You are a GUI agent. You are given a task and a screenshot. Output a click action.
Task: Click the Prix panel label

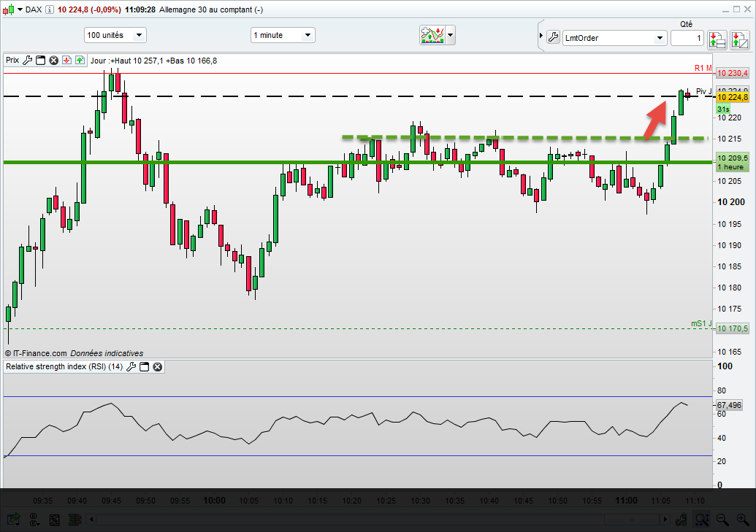(x=12, y=61)
